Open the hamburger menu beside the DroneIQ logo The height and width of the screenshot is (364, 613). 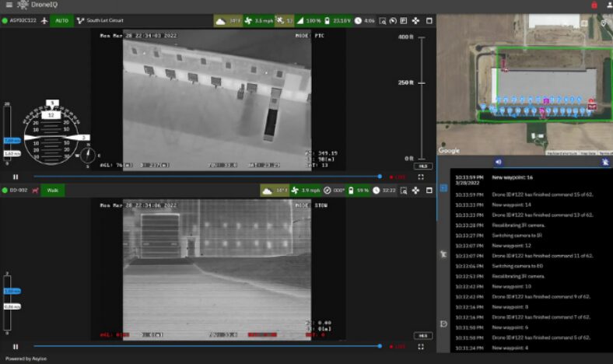coord(9,5)
